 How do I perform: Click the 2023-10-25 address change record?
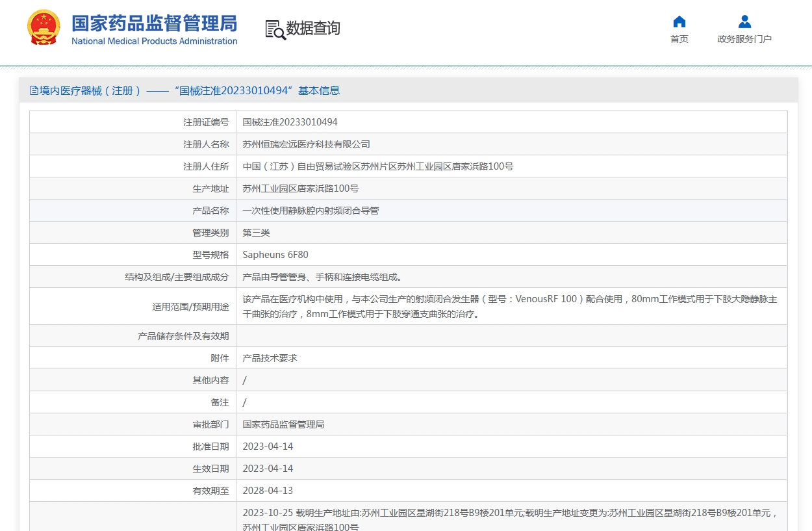click(510, 519)
